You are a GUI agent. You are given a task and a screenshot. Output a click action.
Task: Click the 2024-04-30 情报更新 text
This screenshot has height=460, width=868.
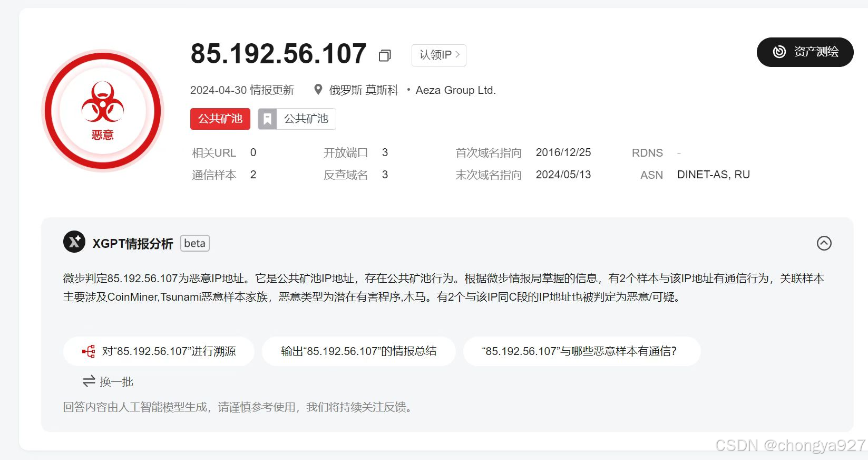242,90
